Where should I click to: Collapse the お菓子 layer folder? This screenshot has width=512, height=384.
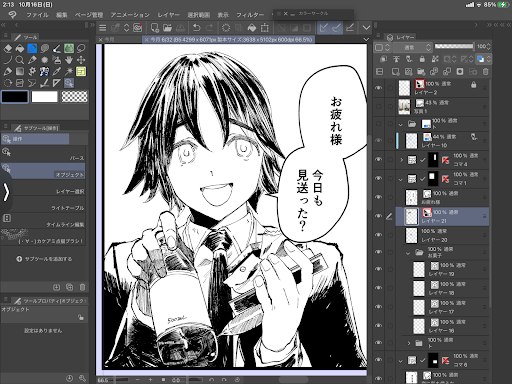(x=408, y=253)
